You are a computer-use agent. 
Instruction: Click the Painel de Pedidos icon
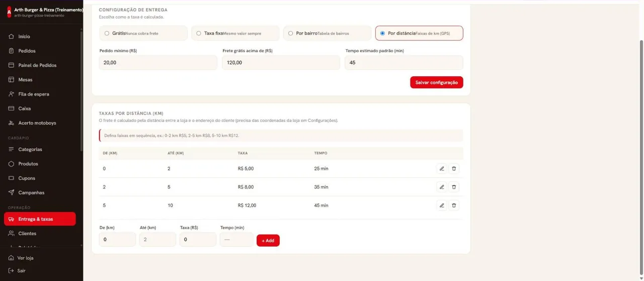click(11, 65)
